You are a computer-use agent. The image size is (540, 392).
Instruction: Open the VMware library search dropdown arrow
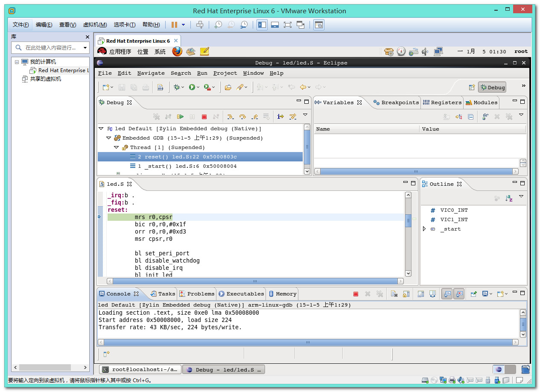pyautogui.click(x=85, y=48)
